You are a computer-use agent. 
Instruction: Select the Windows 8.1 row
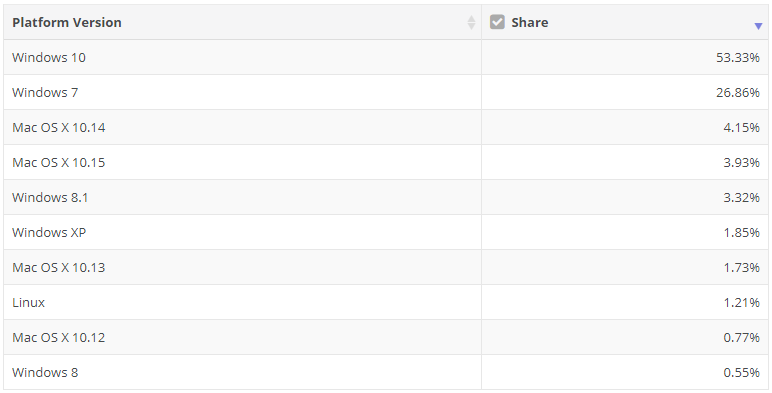386,197
